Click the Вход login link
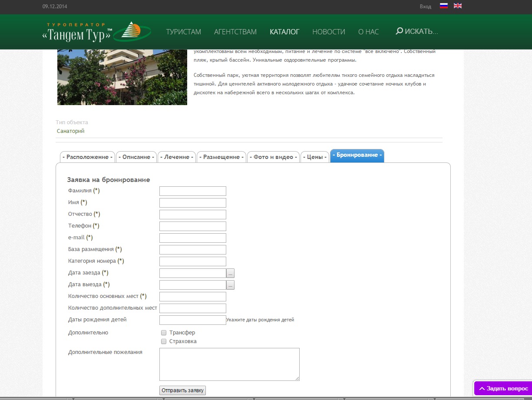Screen dimensions: 532x400 point(425,7)
